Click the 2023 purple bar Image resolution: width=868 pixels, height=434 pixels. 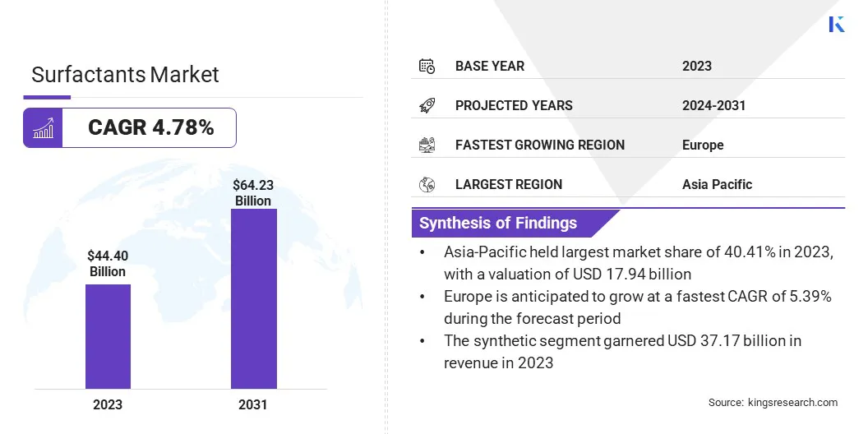coord(108,336)
